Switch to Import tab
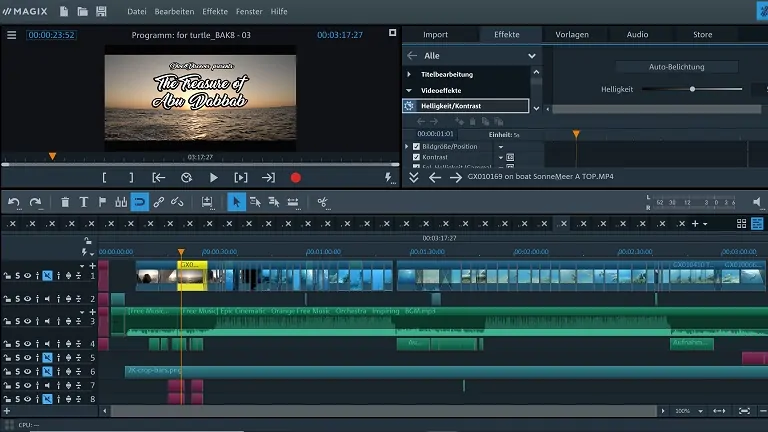Image resolution: width=768 pixels, height=432 pixels. pyautogui.click(x=435, y=34)
